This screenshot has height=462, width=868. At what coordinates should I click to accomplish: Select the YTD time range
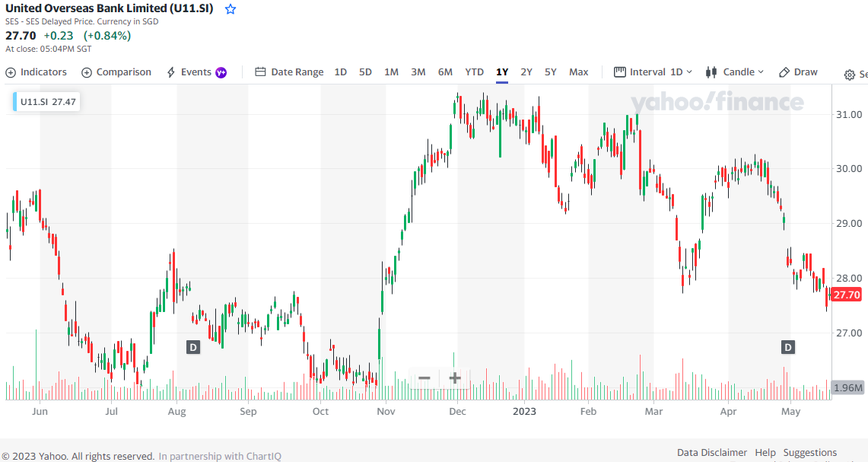pyautogui.click(x=475, y=72)
